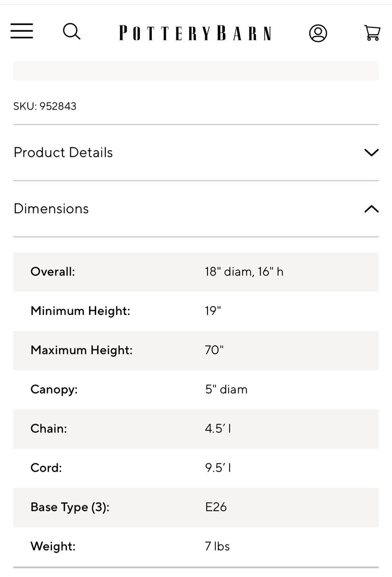The height and width of the screenshot is (577, 392).
Task: Expand Product Details chevron arrow
Action: coord(371,153)
